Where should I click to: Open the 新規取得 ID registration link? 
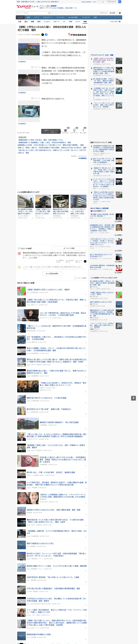point(54,6)
